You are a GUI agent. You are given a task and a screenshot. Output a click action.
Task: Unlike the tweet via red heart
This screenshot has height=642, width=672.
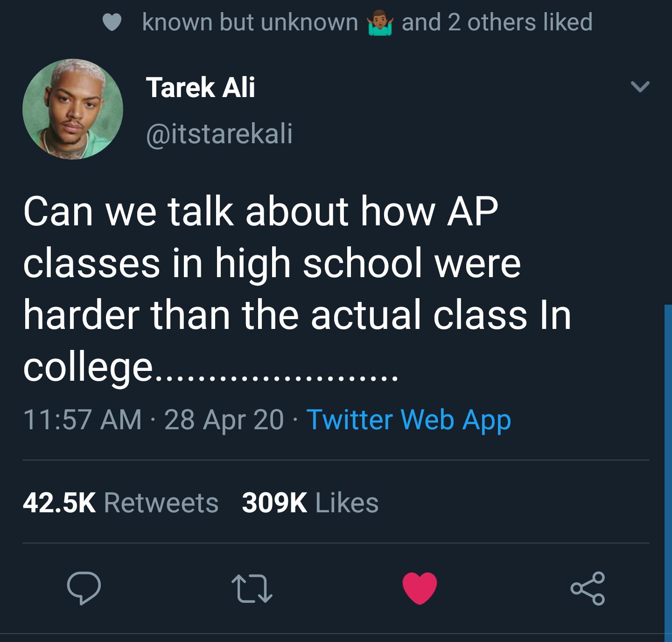[x=420, y=588]
